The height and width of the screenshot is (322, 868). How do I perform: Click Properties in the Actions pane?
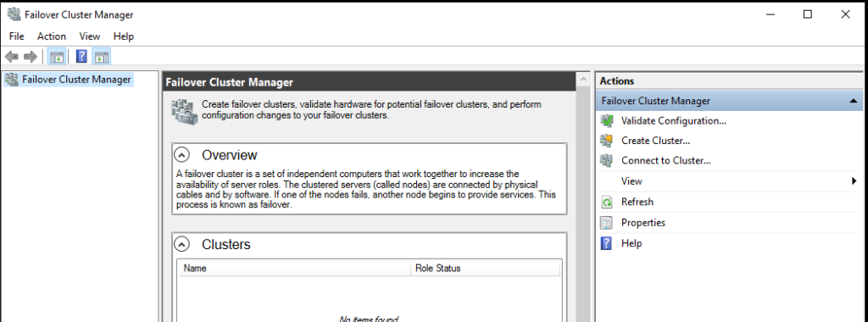pyautogui.click(x=643, y=223)
